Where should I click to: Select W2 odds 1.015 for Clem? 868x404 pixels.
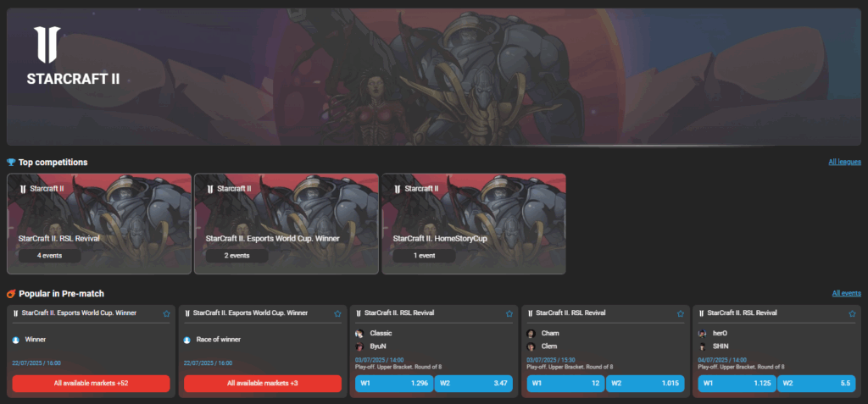pos(645,384)
